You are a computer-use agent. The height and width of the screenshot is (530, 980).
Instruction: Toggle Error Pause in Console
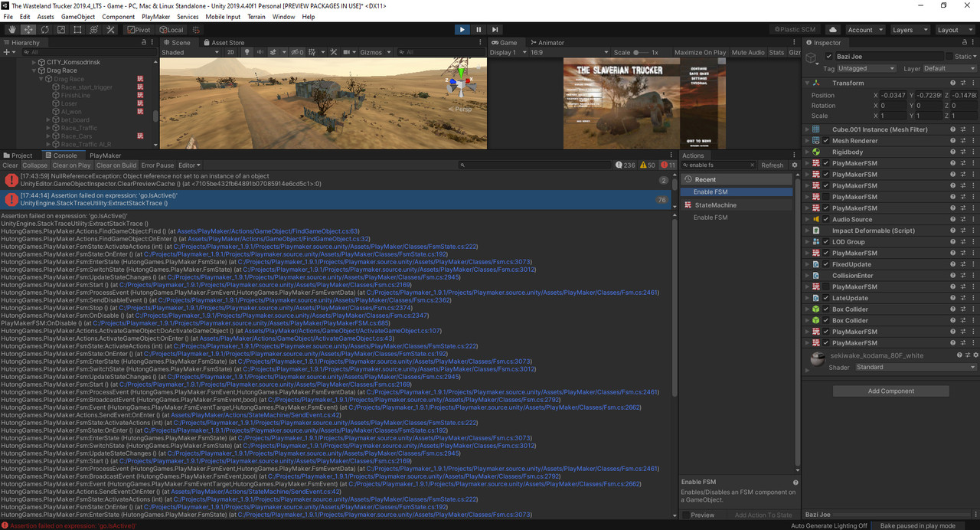[158, 165]
